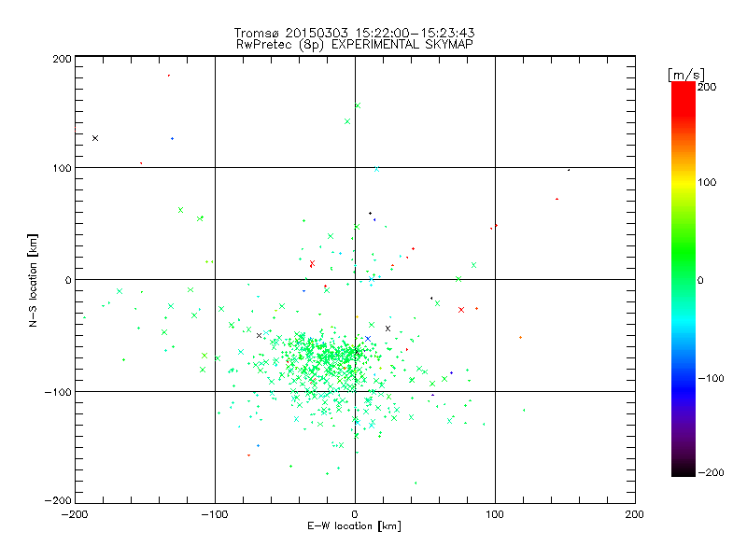
Task: Click the yellow band of the colorbar near 100
Action: click(x=684, y=182)
